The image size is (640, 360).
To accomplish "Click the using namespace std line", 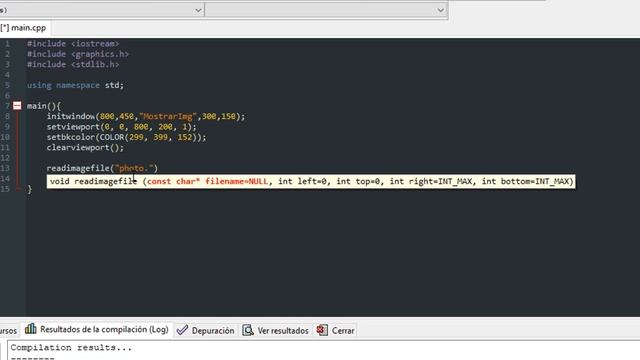I will (75, 85).
